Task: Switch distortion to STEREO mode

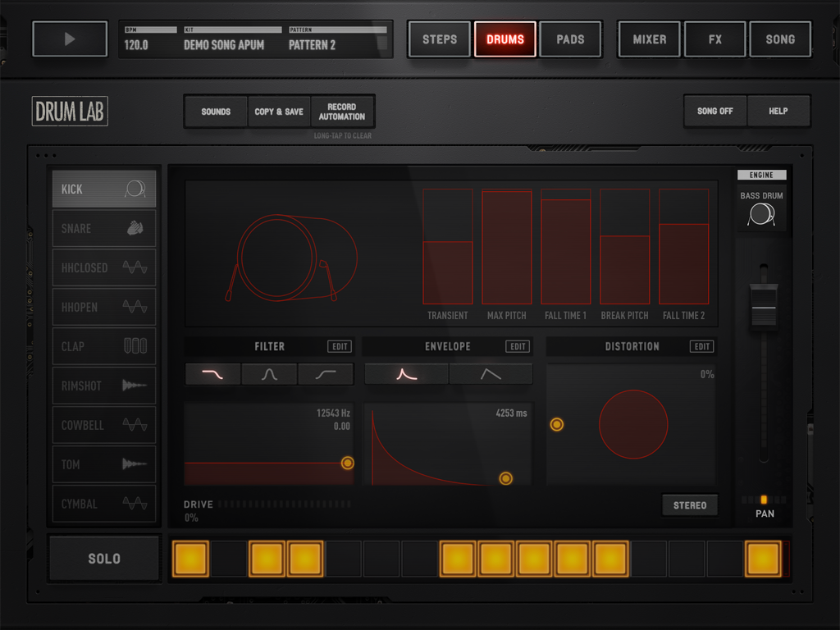Action: pos(689,504)
